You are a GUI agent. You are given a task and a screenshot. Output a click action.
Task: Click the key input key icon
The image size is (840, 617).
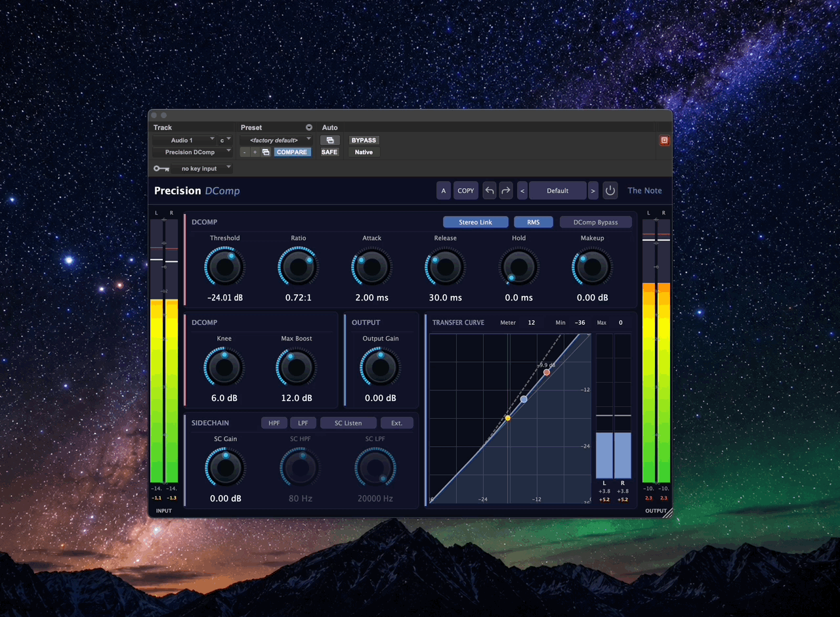click(x=161, y=169)
